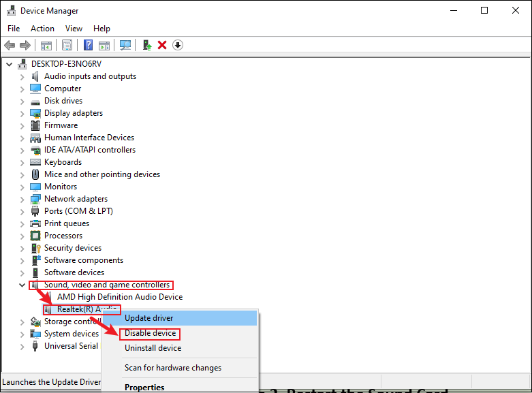Click the Display adapters category icon
This screenshot has height=393, width=532.
click(x=35, y=113)
